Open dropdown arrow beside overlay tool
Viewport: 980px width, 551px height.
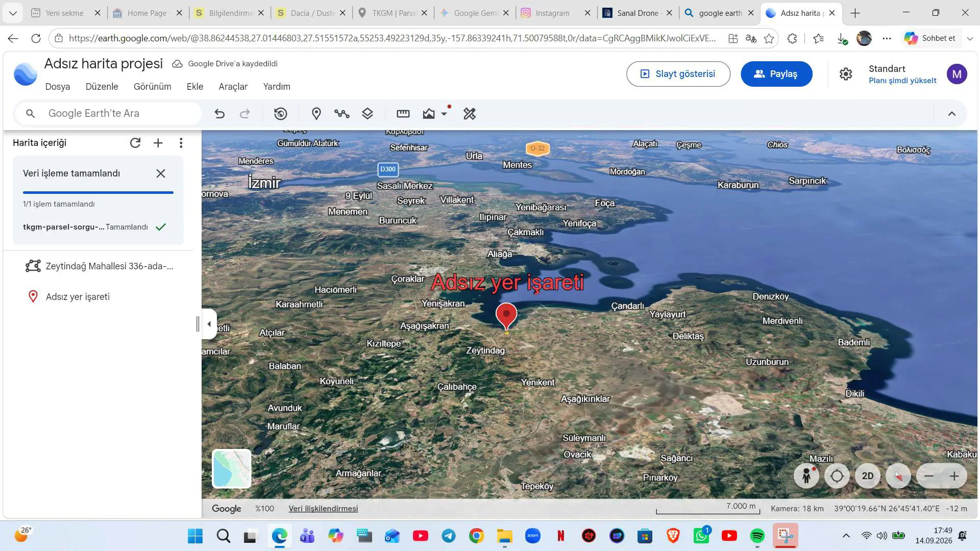point(444,114)
